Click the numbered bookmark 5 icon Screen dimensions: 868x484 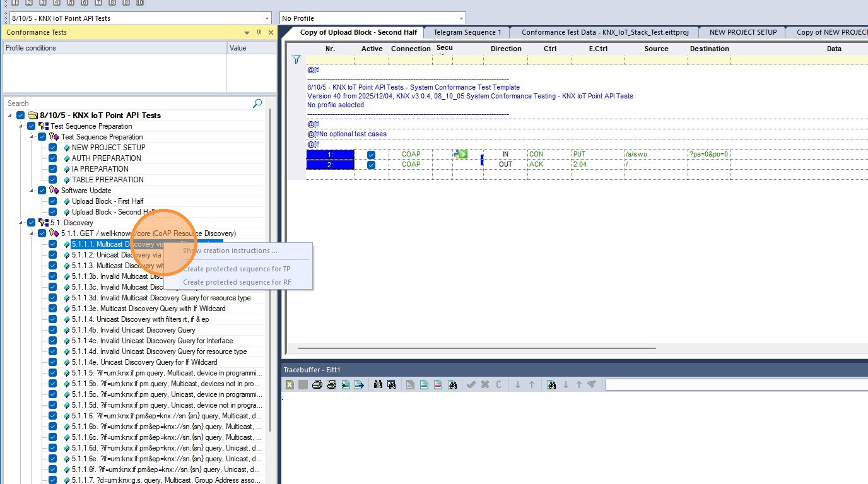coord(71,3)
